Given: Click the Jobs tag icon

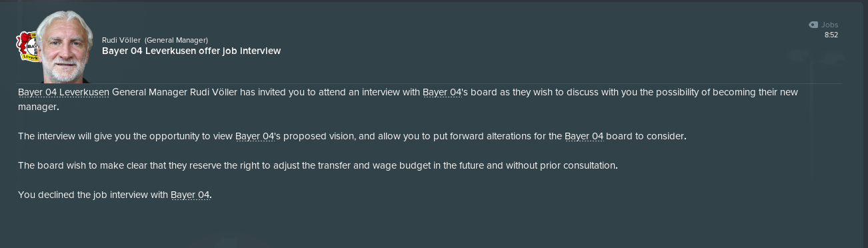Looking at the screenshot, I should 813,25.
